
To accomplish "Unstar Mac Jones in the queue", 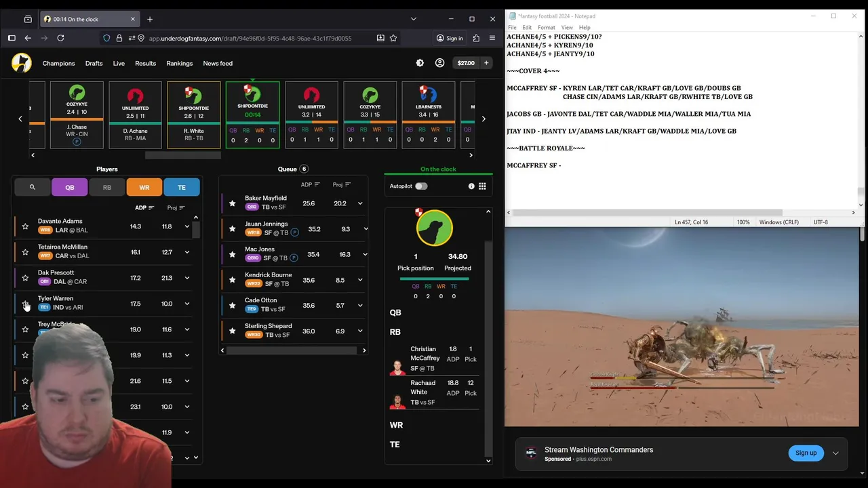I will [x=233, y=254].
